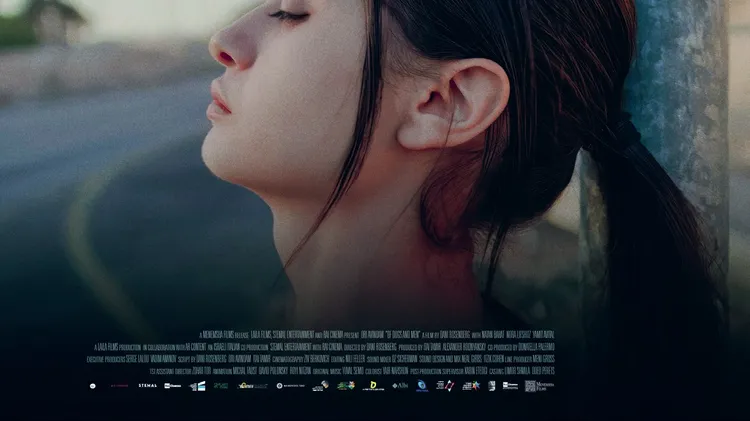Click the green sponsor logo left of center

[221, 385]
